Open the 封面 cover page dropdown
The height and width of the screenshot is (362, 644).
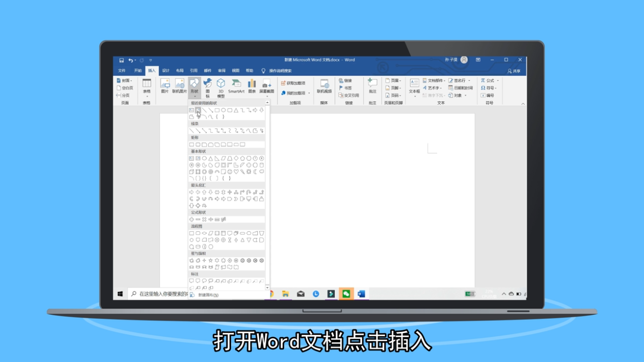(x=125, y=81)
